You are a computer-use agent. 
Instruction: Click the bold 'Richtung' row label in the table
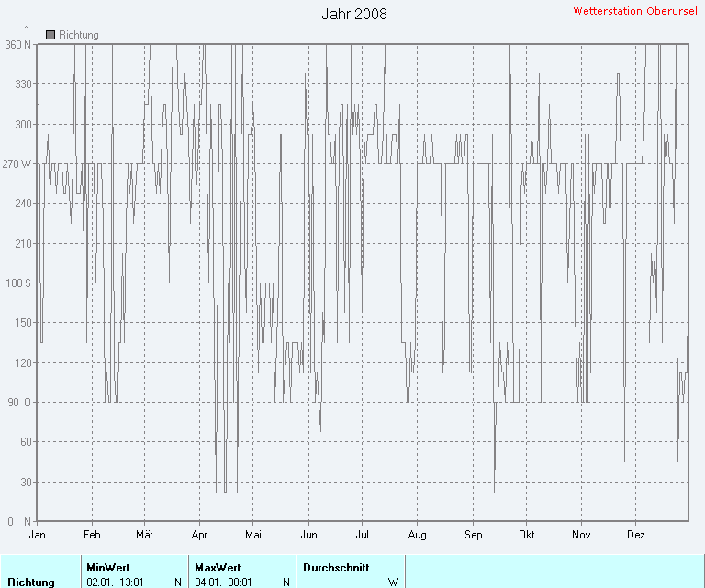(x=31, y=582)
